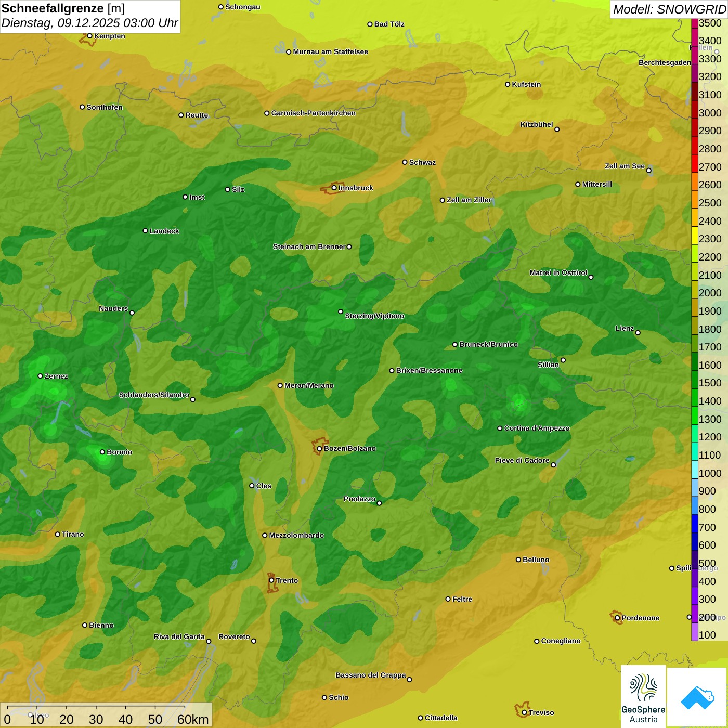The width and height of the screenshot is (728, 728).
Task: Click the Garmisch-Partenkirchen label
Action: [x=314, y=113]
